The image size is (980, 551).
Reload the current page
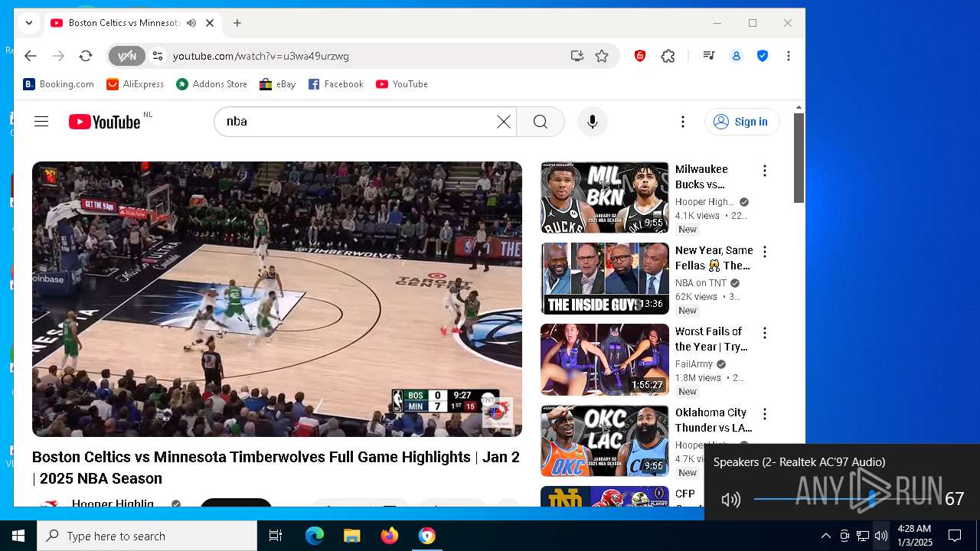tap(86, 56)
